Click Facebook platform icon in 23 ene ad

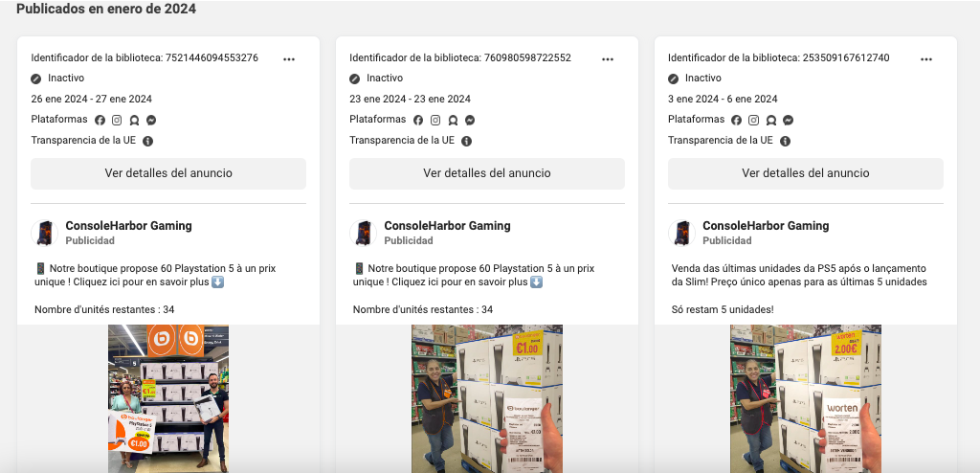[418, 120]
